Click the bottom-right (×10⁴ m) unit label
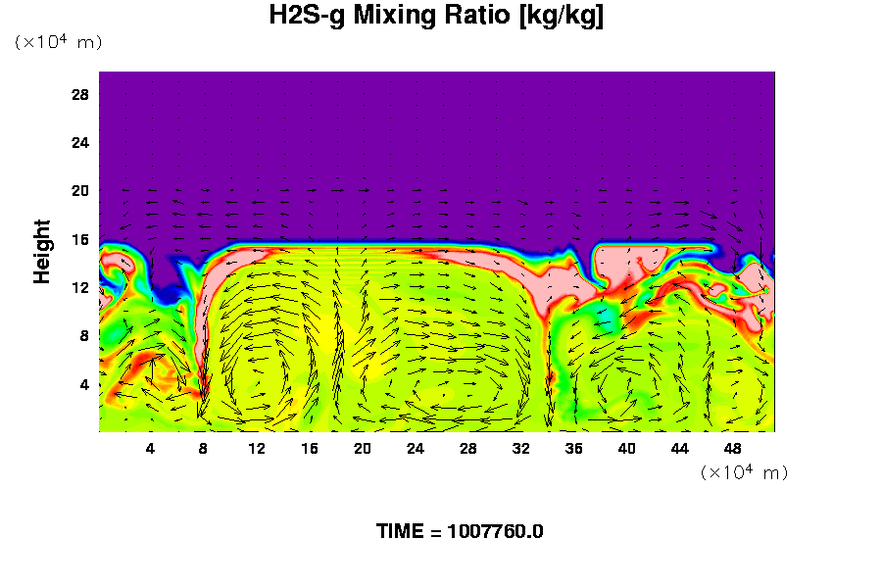Screen dimensions: 882x588 (744, 472)
